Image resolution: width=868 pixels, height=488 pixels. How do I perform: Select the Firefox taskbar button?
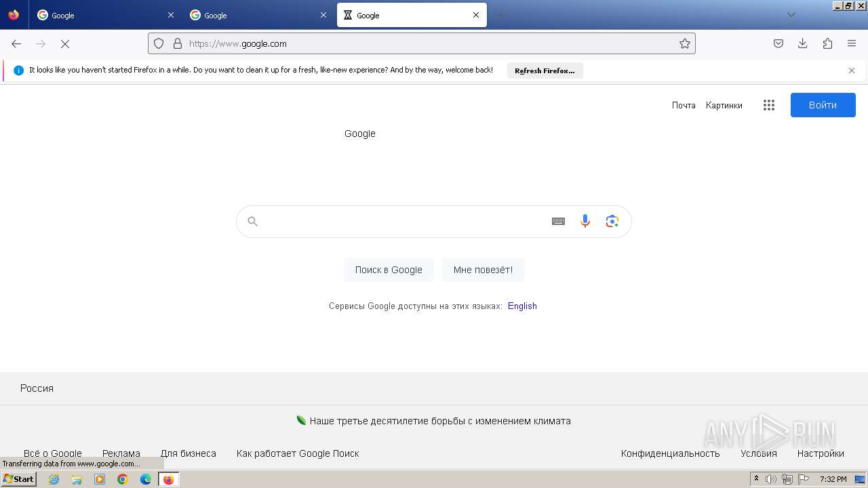coord(169,479)
